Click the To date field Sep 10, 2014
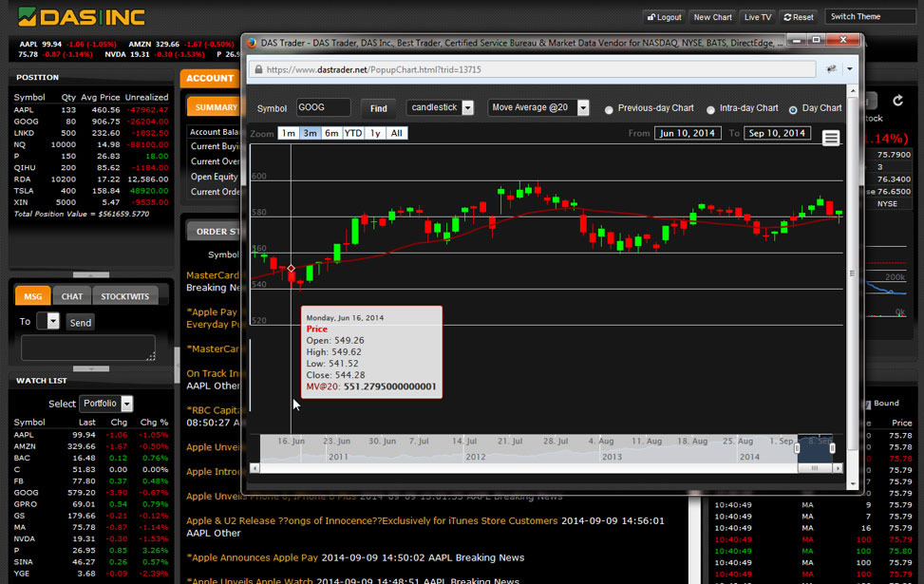This screenshot has width=924, height=584. (x=777, y=133)
